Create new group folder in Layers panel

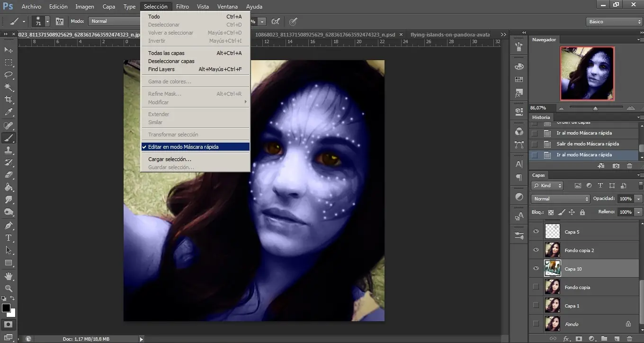click(x=604, y=339)
